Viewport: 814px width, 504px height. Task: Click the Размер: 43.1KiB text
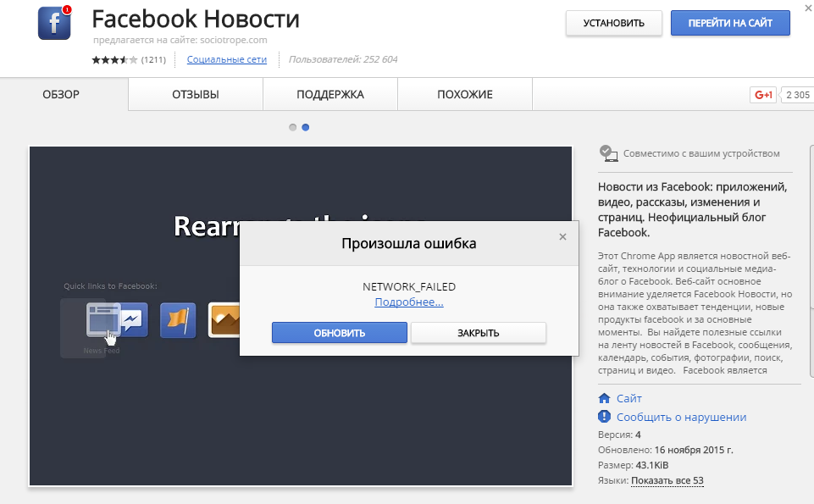click(634, 465)
